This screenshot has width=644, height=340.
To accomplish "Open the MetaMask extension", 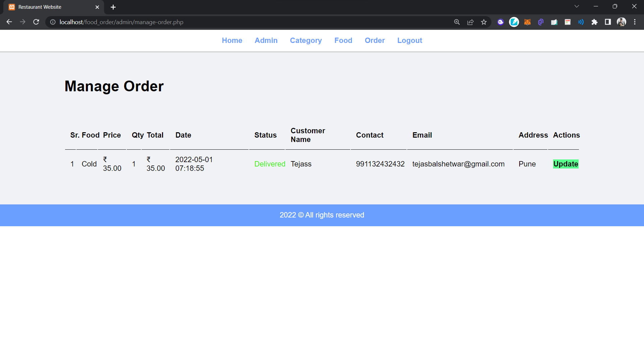I will tap(527, 22).
